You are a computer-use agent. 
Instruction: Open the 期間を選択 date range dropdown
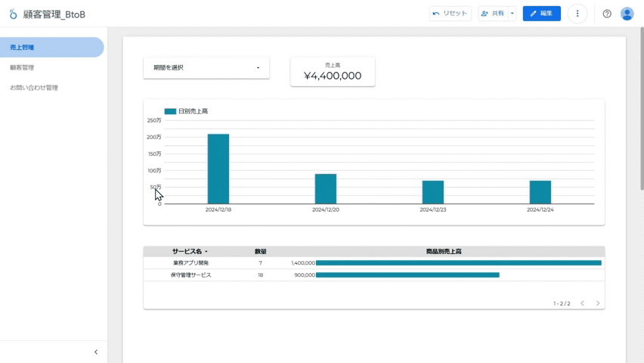206,68
